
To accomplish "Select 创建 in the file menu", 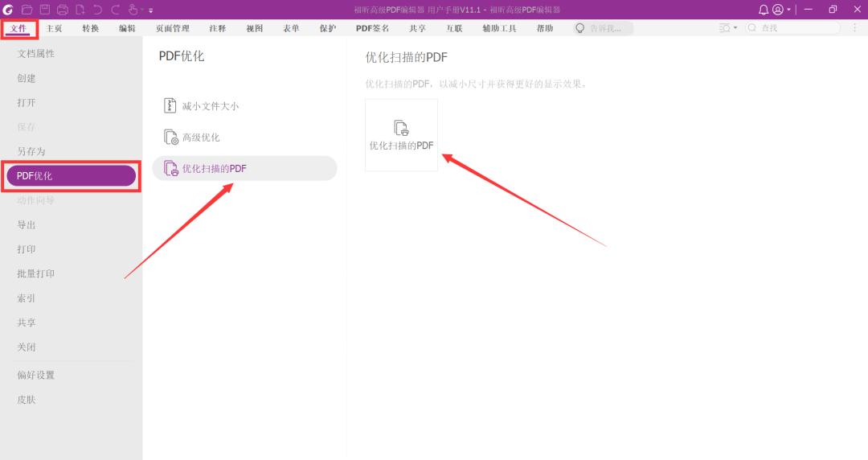I will point(27,78).
